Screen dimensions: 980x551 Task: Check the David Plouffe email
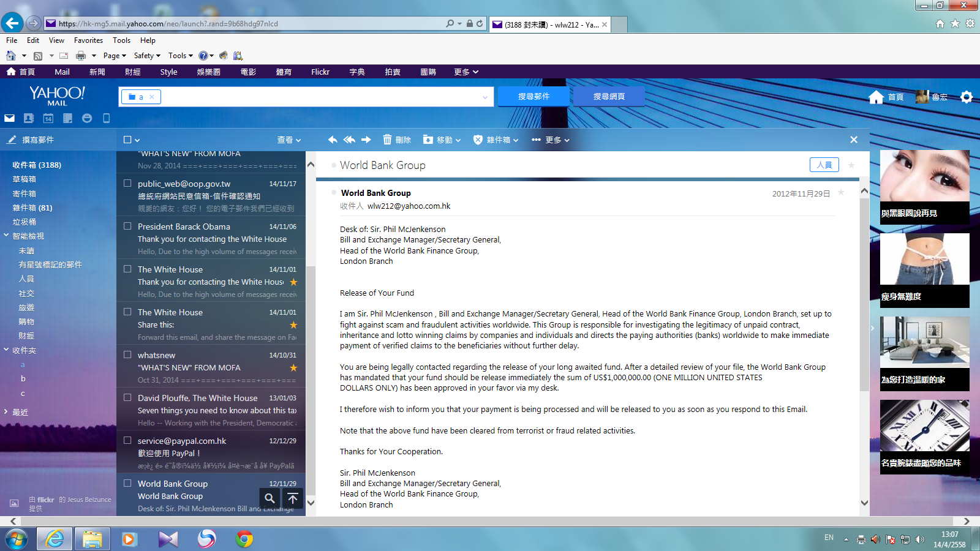[x=127, y=397]
